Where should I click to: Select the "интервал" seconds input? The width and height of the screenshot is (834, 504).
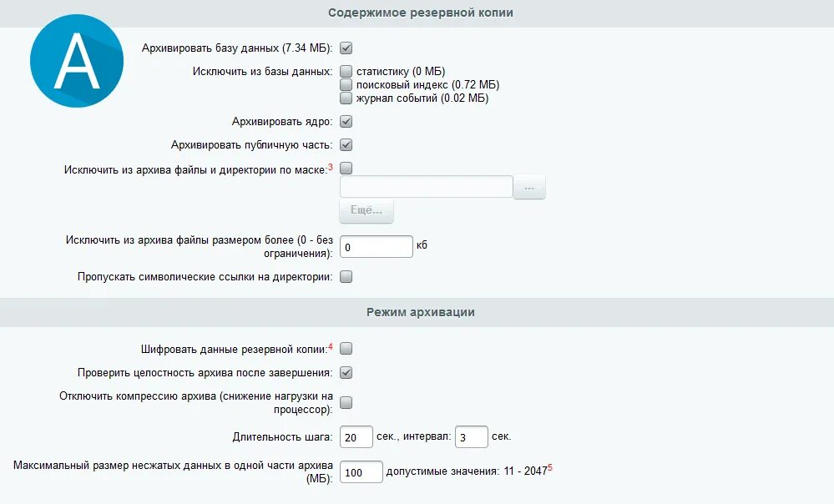click(x=472, y=437)
